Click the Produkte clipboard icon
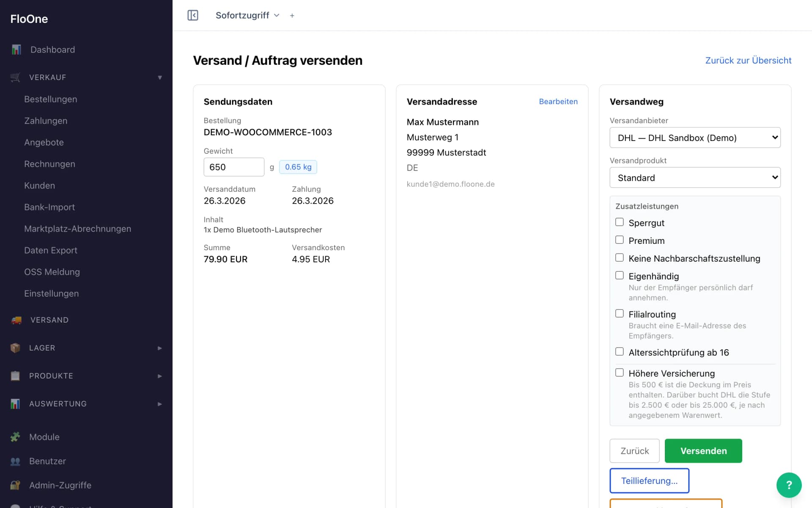812x508 pixels. pos(15,376)
